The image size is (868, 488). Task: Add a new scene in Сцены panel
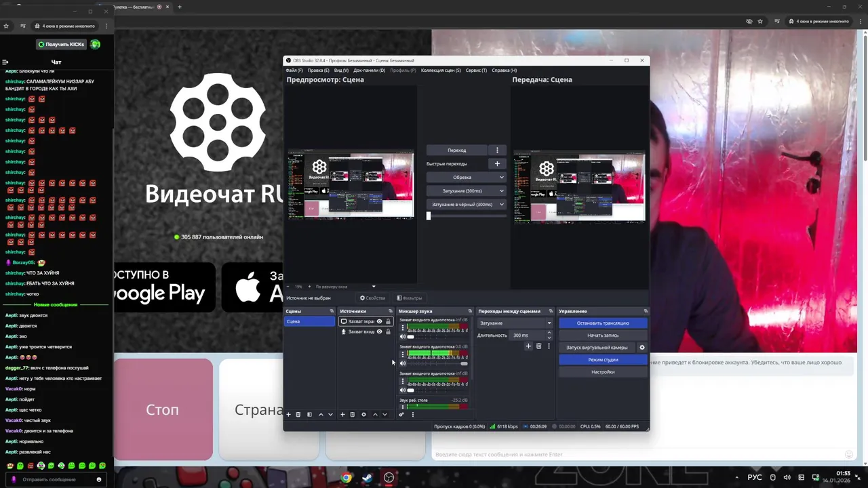tap(288, 414)
